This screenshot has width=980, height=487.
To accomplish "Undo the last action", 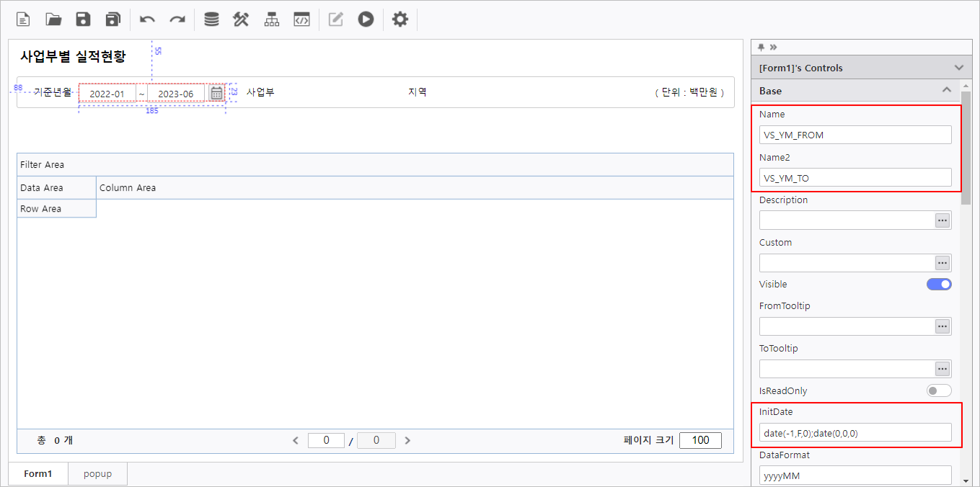I will (x=147, y=19).
